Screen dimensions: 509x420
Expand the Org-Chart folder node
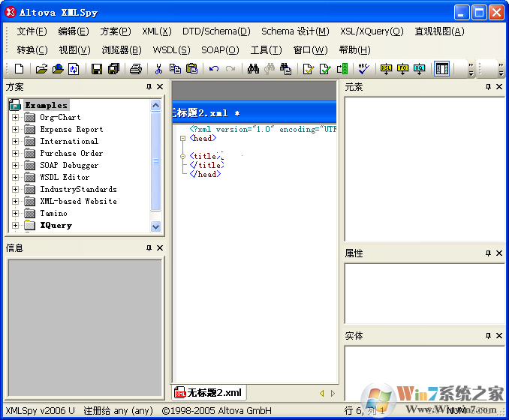click(15, 118)
